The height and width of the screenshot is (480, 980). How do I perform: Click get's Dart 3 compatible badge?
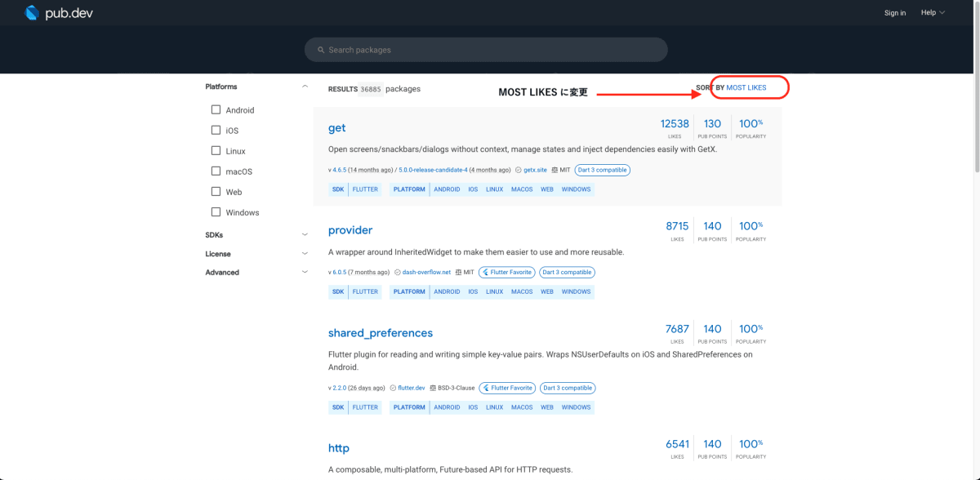[x=603, y=170]
